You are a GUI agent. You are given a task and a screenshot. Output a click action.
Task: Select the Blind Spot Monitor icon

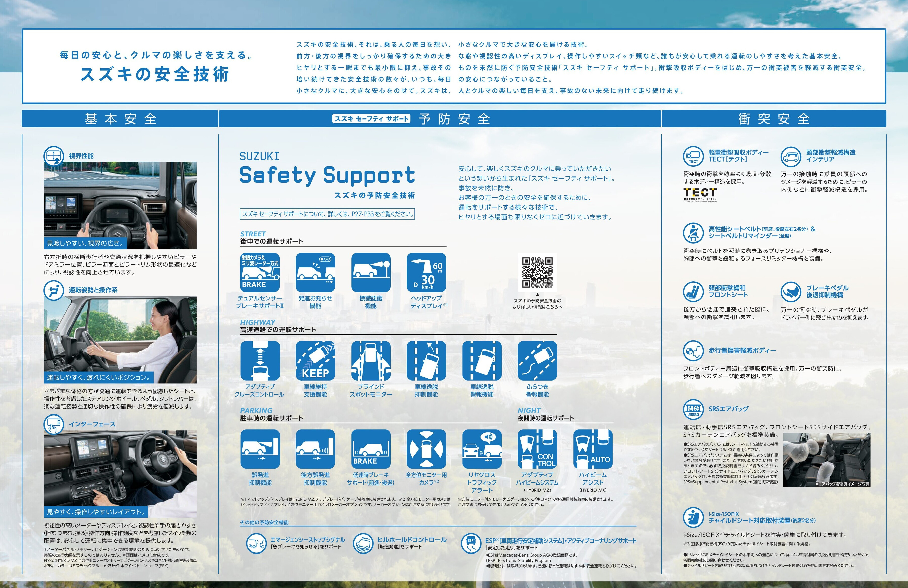[x=370, y=361]
